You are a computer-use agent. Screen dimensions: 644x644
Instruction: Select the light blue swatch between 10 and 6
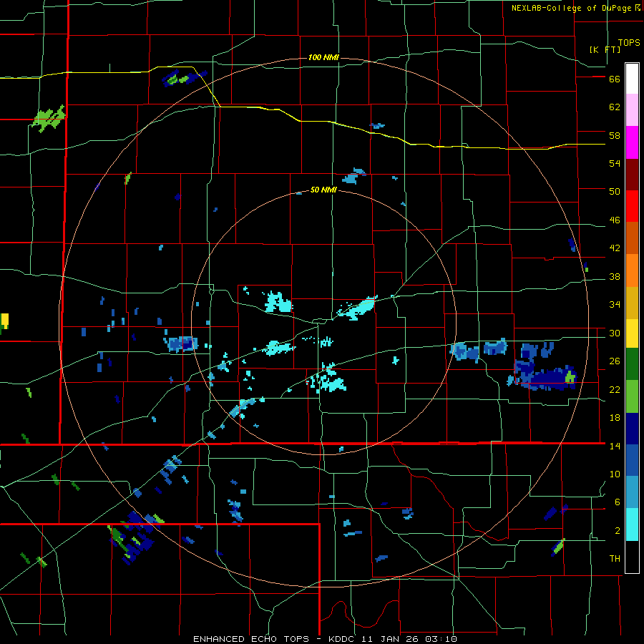click(x=632, y=492)
